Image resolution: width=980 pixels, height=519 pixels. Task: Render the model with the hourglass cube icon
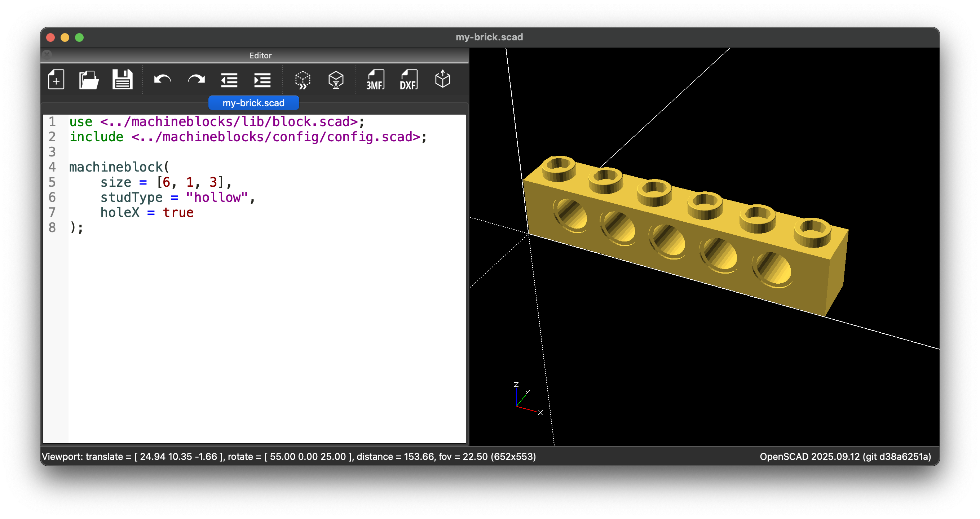336,80
